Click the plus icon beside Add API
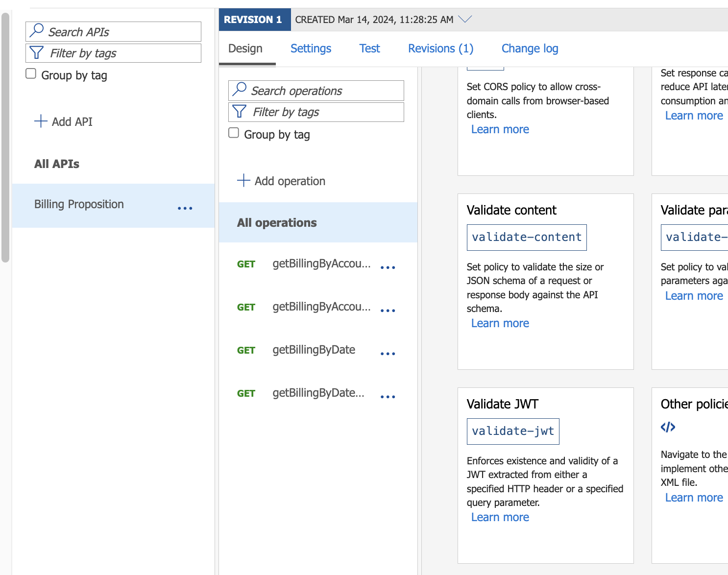 [x=41, y=121]
